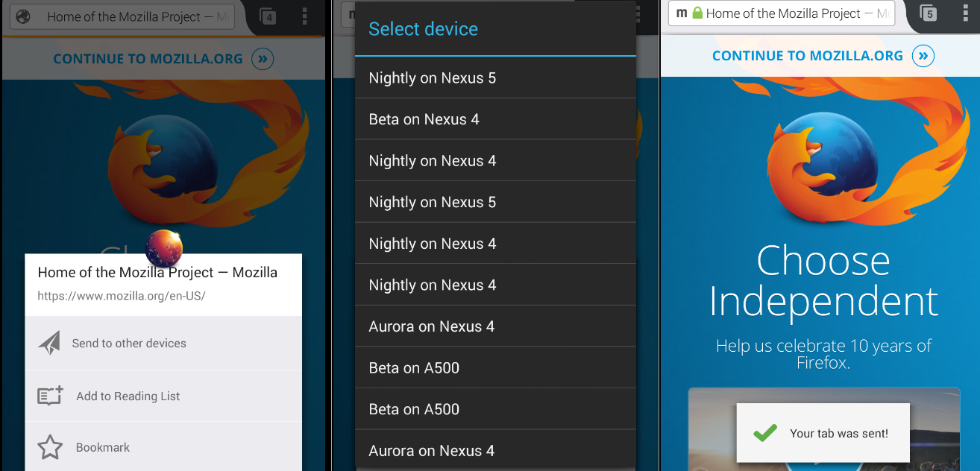Open the tabs counter showing 5
The height and width of the screenshot is (471, 980).
(x=928, y=13)
